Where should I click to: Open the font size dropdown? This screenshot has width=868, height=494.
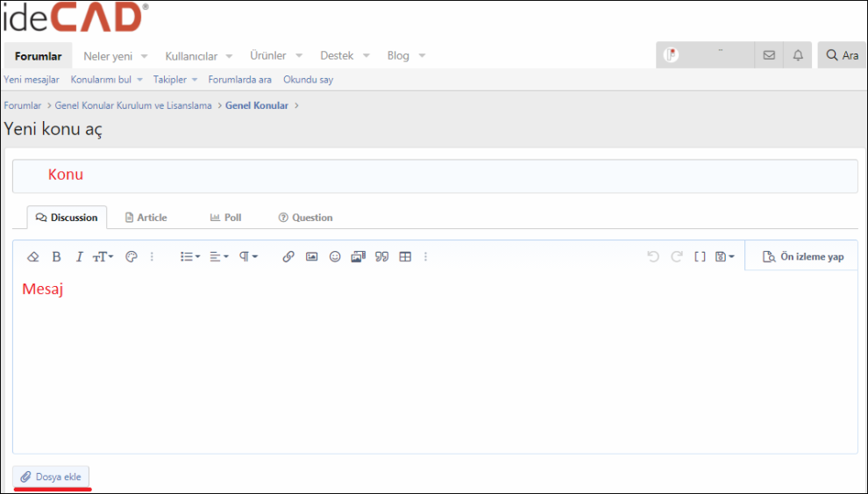point(103,257)
